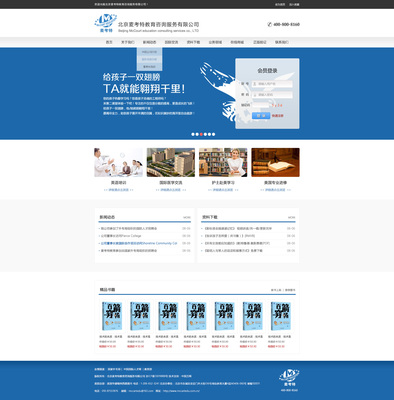Select the fifth carousel dot

(209, 134)
